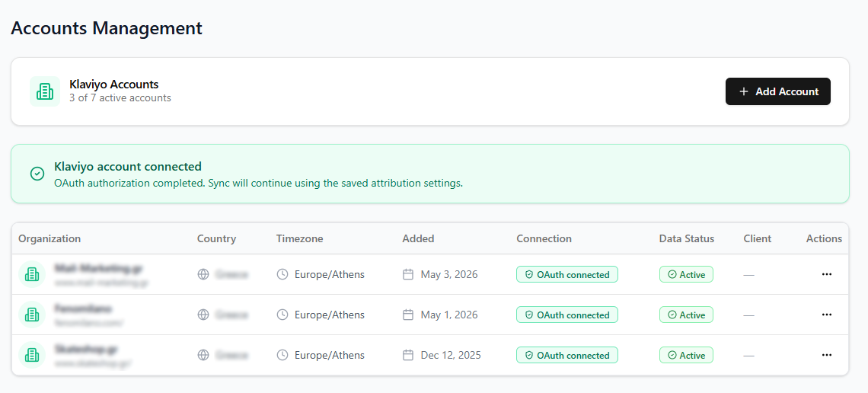Image resolution: width=868 pixels, height=393 pixels.
Task: Click the OAuth connected badge in the May 1, 2026 row
Action: tap(566, 315)
